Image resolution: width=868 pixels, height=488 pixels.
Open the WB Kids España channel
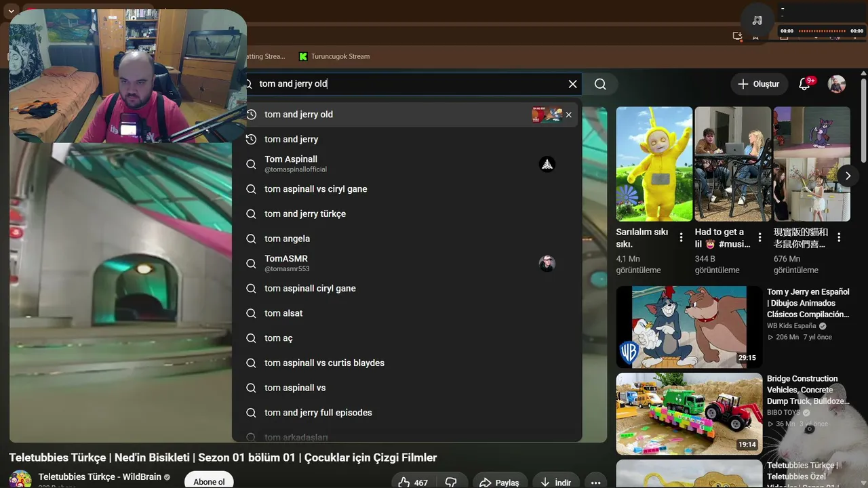(791, 326)
